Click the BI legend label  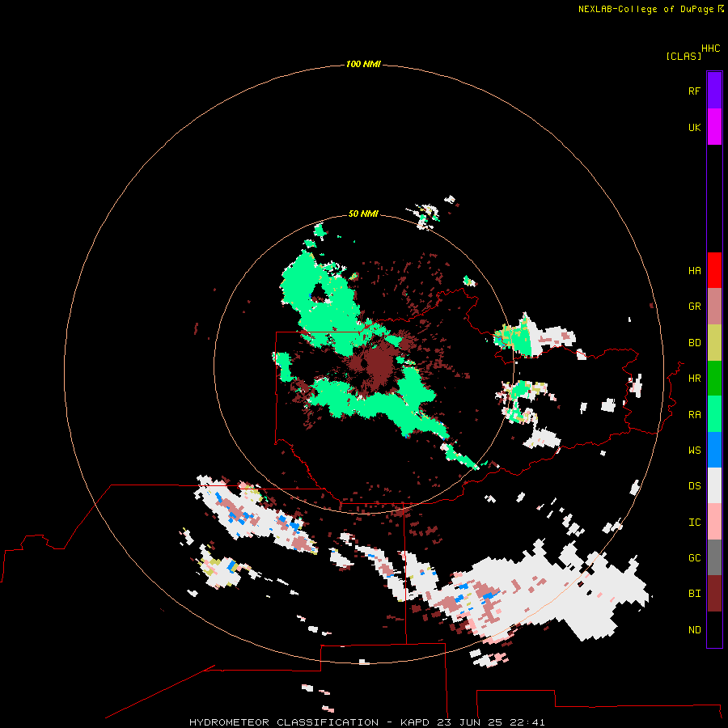click(x=694, y=594)
